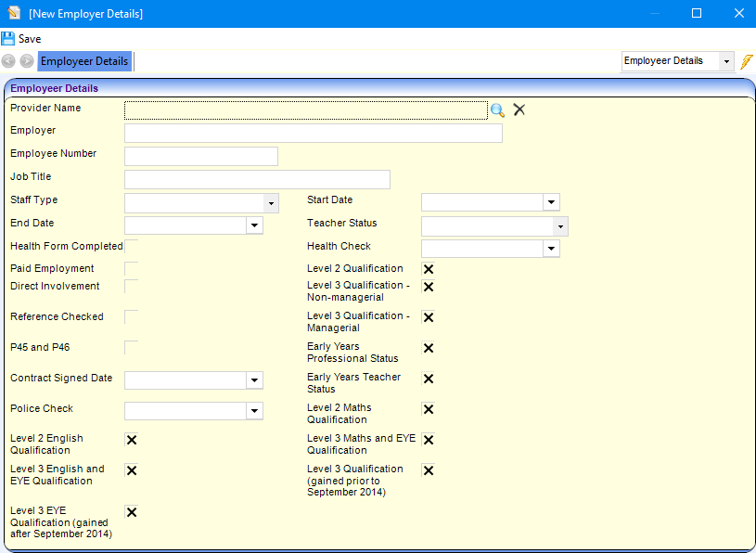Check the P45 and P46 checkbox
756x553 pixels.
(x=132, y=348)
